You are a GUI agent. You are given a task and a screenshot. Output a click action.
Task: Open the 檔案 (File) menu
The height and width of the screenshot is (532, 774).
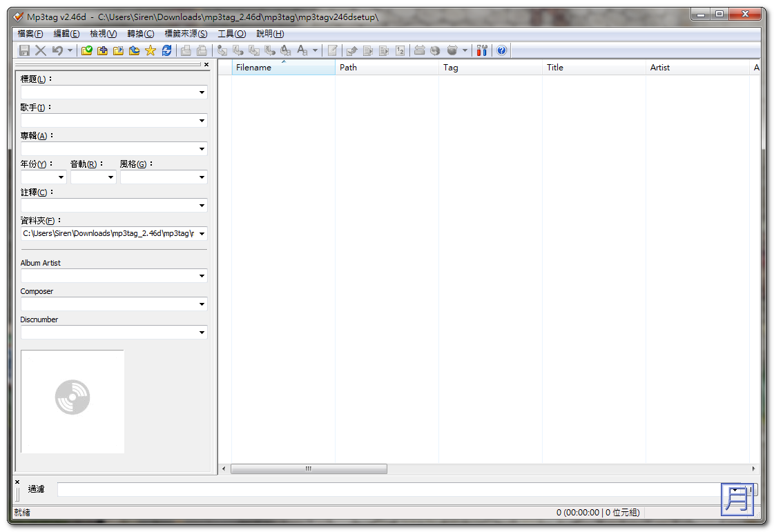click(30, 34)
